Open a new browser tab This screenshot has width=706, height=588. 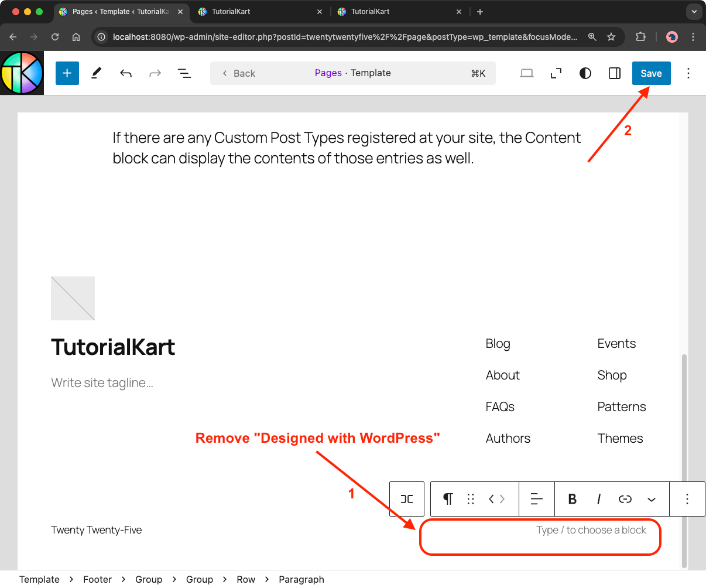pyautogui.click(x=480, y=12)
